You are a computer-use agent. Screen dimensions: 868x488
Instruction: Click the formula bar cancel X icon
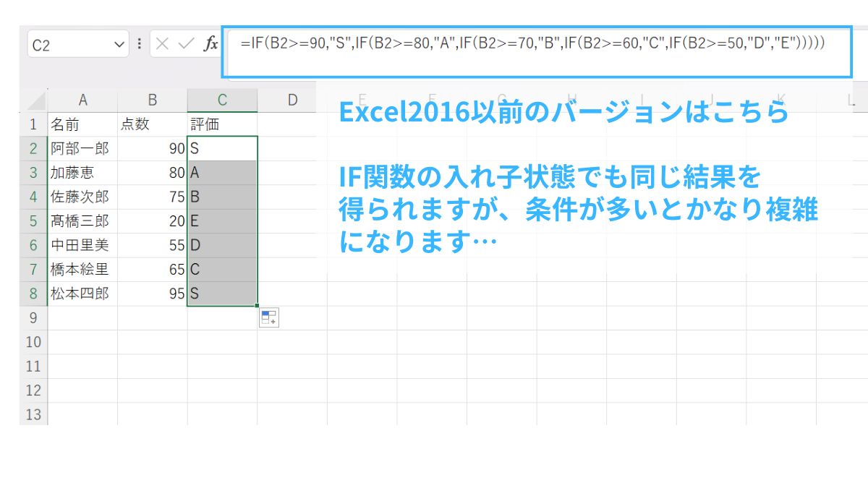161,44
